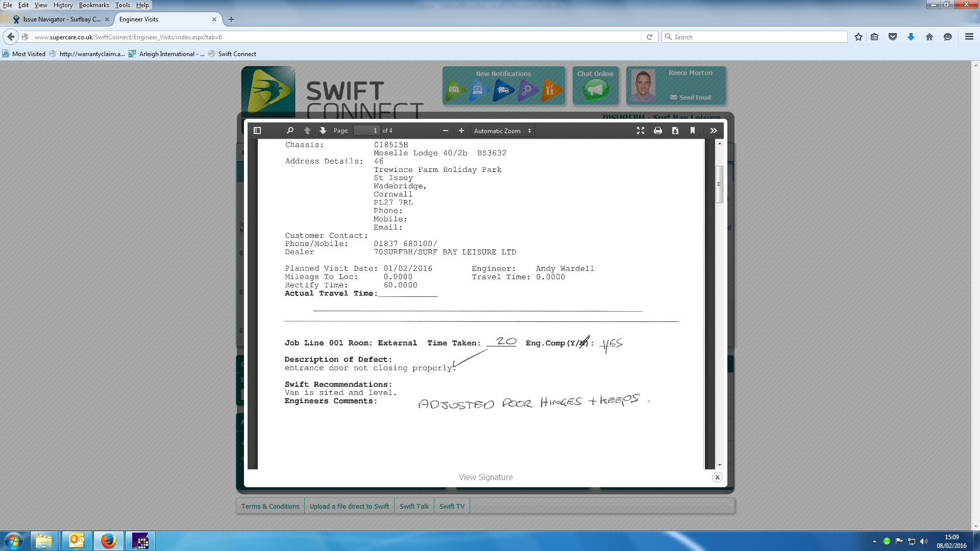The width and height of the screenshot is (980, 551).
Task: Zoom in the PDF document
Action: (461, 131)
